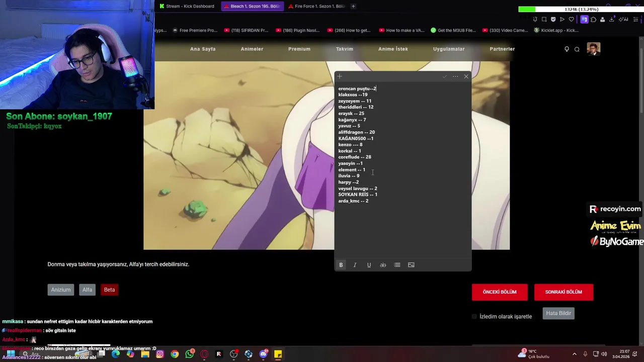Click Hata Bildir button

pyautogui.click(x=558, y=313)
